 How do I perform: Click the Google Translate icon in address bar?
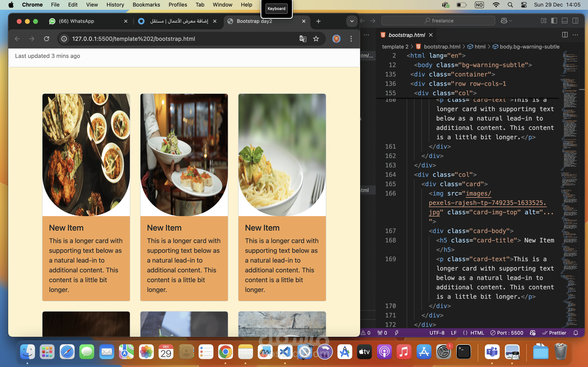[x=303, y=39]
